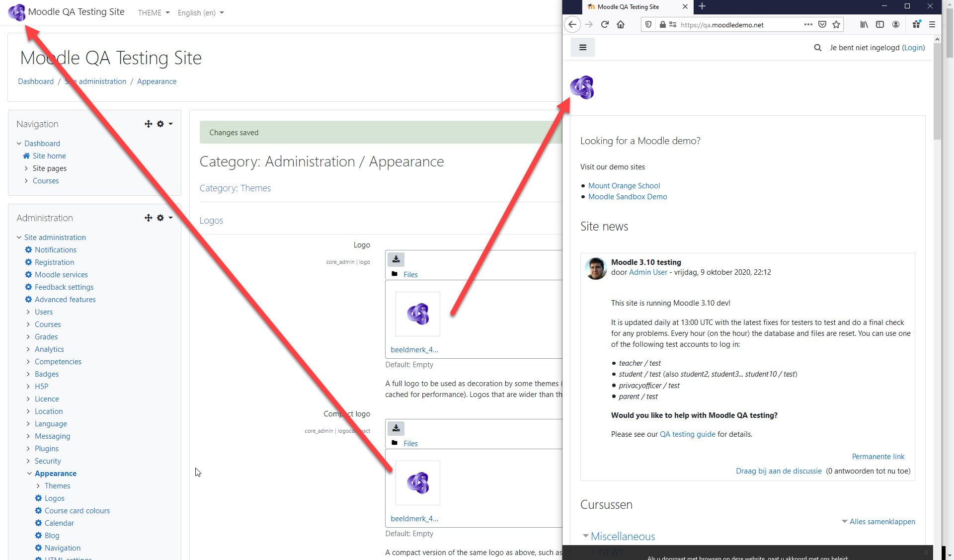The height and width of the screenshot is (560, 954).
Task: Open the Calendar appearance settings
Action: tap(59, 523)
